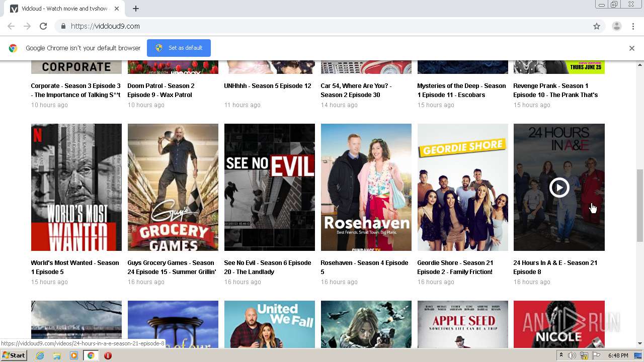Open the Chrome profile menu
Screen dimensions: 644x362
(616, 26)
